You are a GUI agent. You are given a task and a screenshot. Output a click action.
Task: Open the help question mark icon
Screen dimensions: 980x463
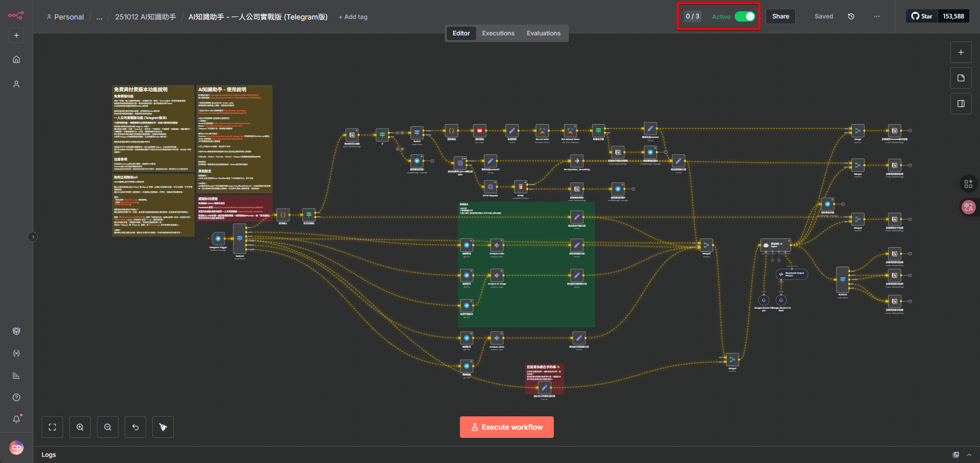coord(16,397)
